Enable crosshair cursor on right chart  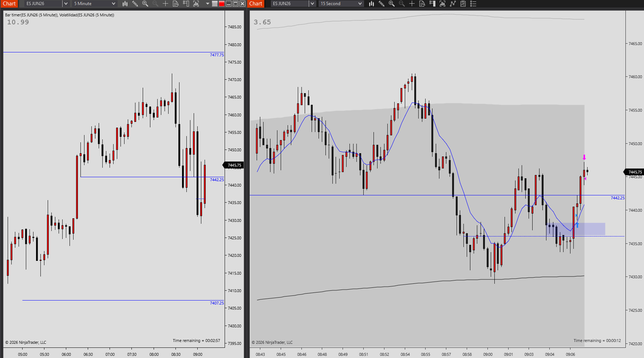tap(412, 4)
